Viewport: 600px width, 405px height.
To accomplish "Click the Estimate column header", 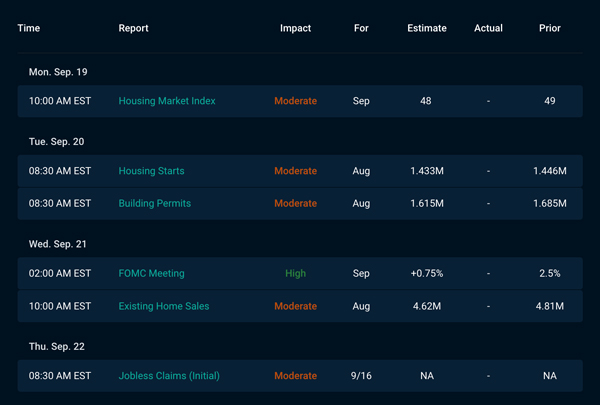I will pos(427,28).
